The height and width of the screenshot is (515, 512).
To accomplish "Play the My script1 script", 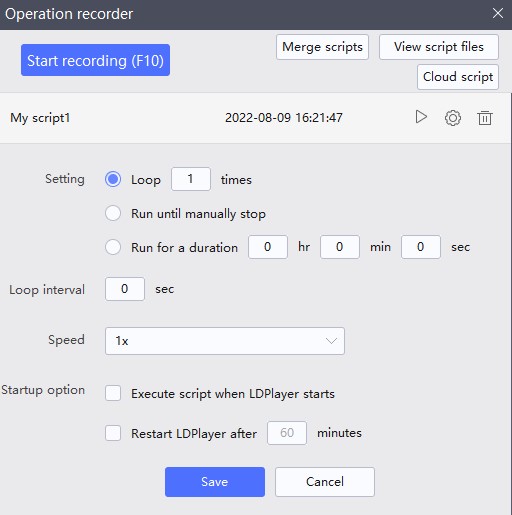I will tap(421, 117).
